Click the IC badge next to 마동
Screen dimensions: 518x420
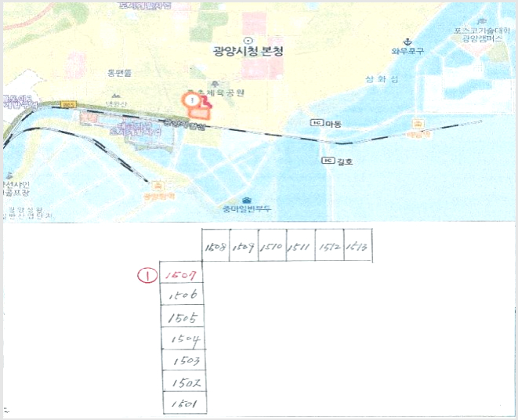[x=317, y=123]
